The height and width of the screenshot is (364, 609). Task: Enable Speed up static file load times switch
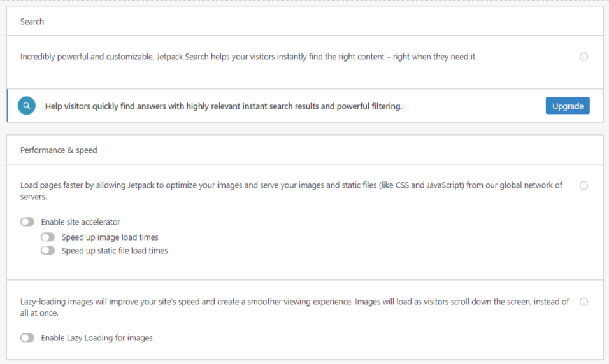click(x=48, y=250)
